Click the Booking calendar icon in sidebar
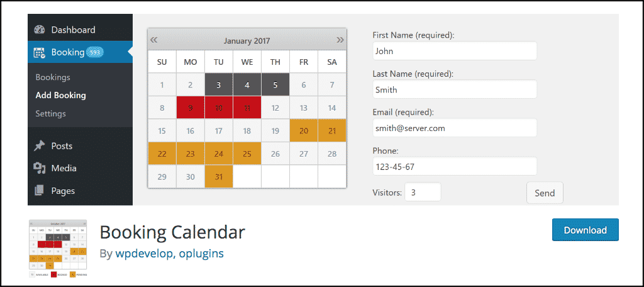Viewport: 644px width, 287px height. coord(40,53)
